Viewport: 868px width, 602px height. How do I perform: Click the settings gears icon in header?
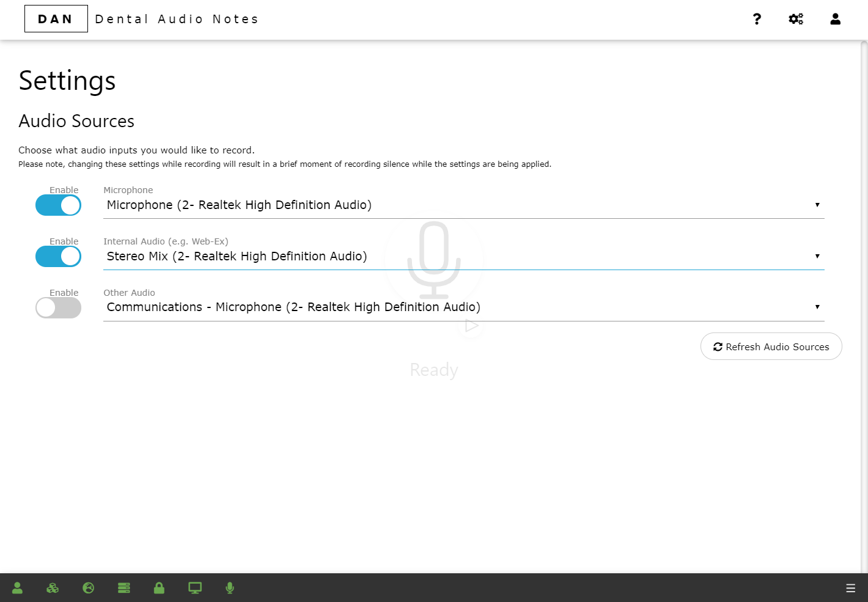click(x=796, y=19)
